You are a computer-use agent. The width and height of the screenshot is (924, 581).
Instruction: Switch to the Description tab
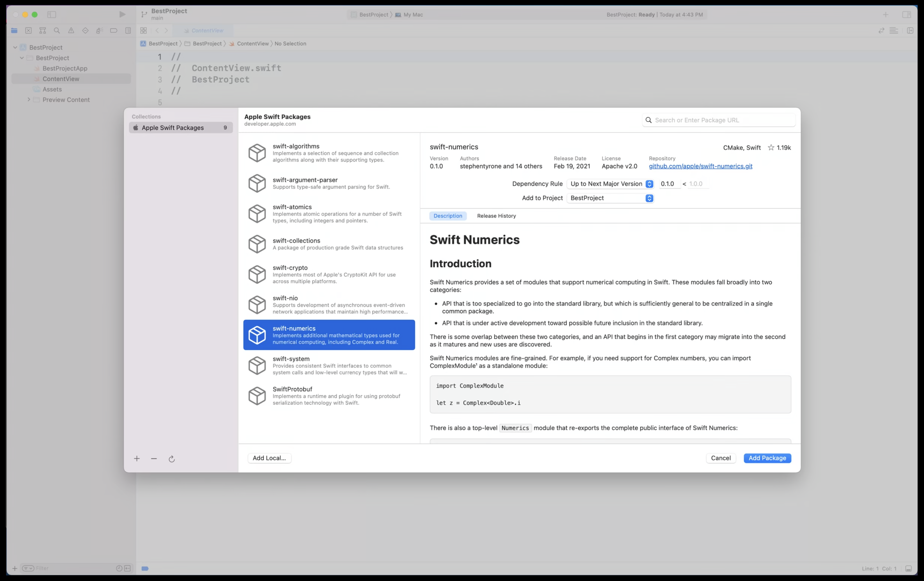point(448,216)
